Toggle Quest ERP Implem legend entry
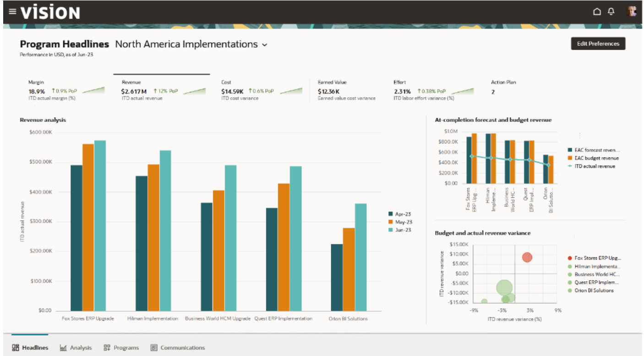Screen dimensions: 644x356 click(593, 282)
